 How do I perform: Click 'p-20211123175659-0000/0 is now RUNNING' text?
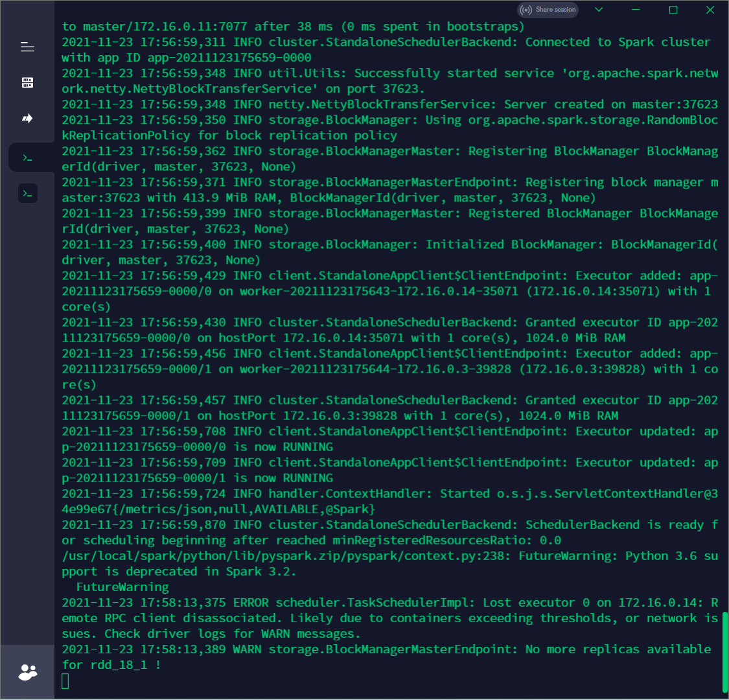(197, 447)
